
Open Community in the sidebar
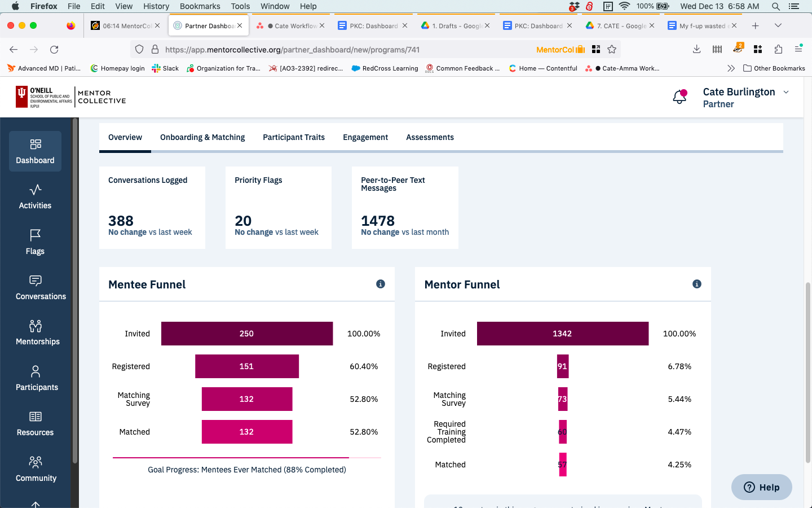click(x=35, y=469)
